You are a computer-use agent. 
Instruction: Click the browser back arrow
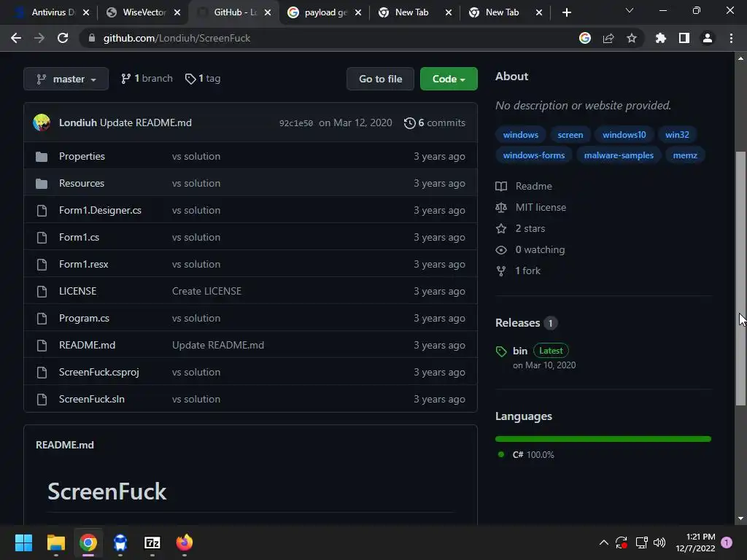(x=16, y=38)
